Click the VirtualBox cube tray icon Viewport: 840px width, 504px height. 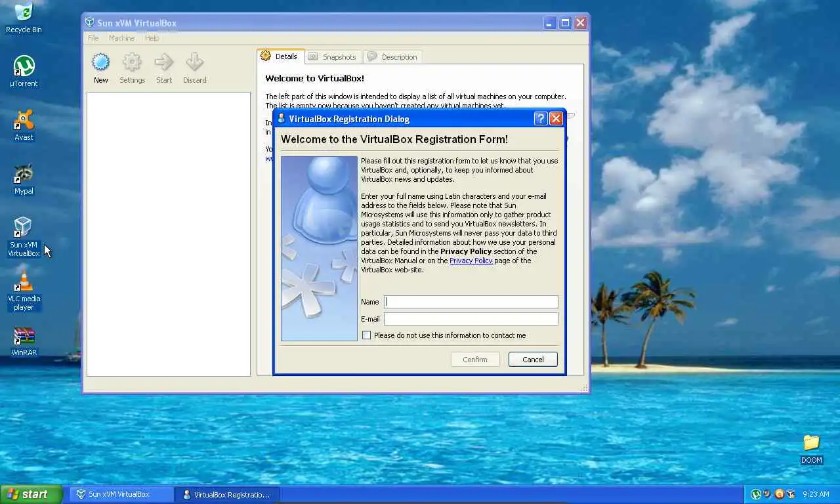point(791,494)
